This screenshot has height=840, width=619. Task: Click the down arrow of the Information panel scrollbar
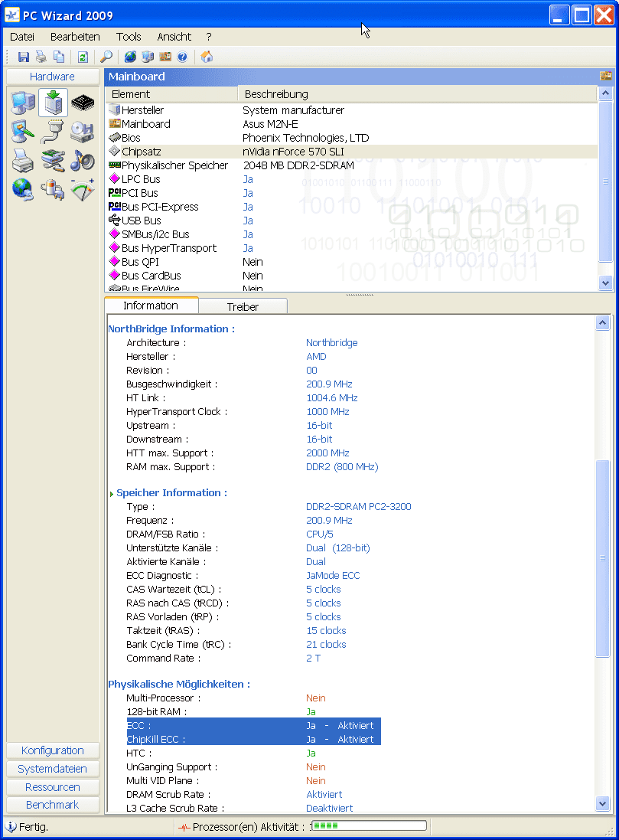click(602, 803)
